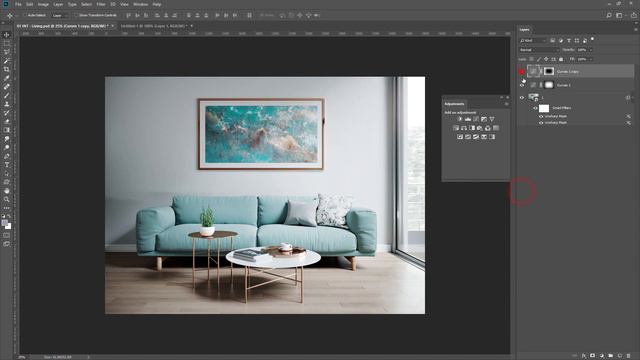
Task: Add a Curves adjustment from Adjustments panel
Action: pos(476,119)
